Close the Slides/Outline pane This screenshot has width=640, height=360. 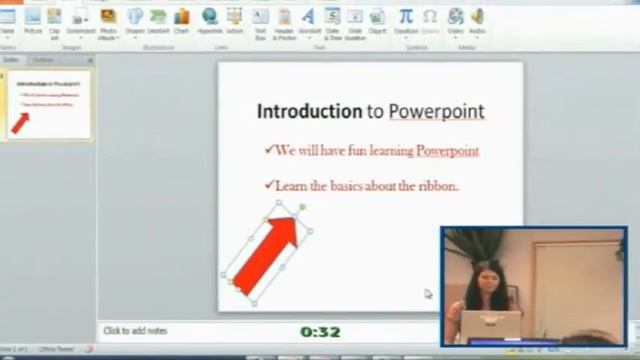(91, 60)
